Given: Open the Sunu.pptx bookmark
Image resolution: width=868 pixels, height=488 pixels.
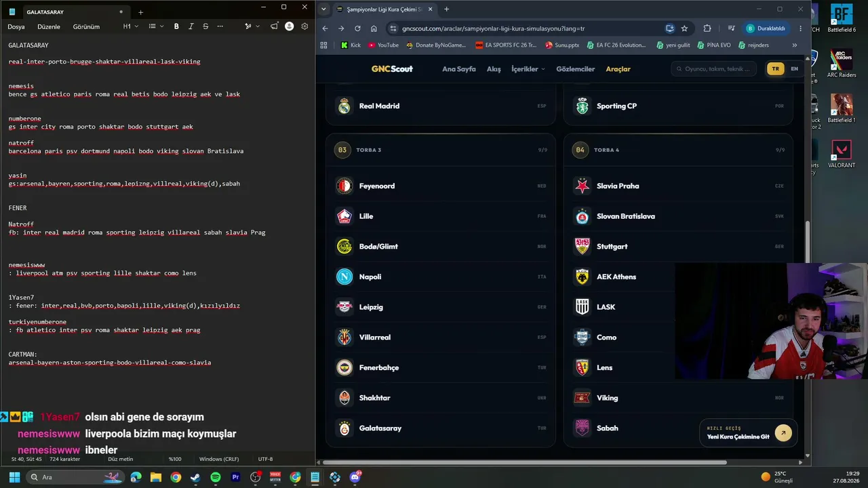Looking at the screenshot, I should tap(562, 45).
